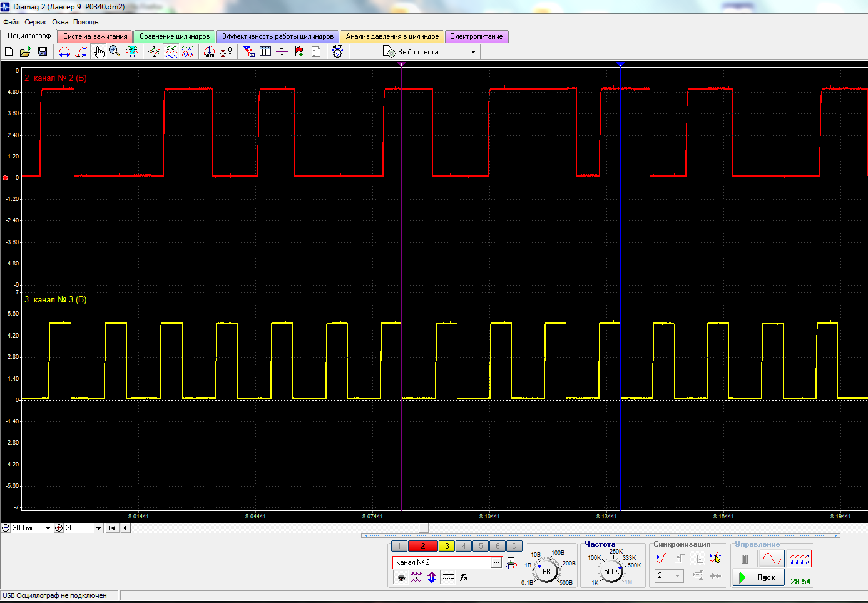Click stacked channel waves icon
The image size is (868, 603).
171,51
